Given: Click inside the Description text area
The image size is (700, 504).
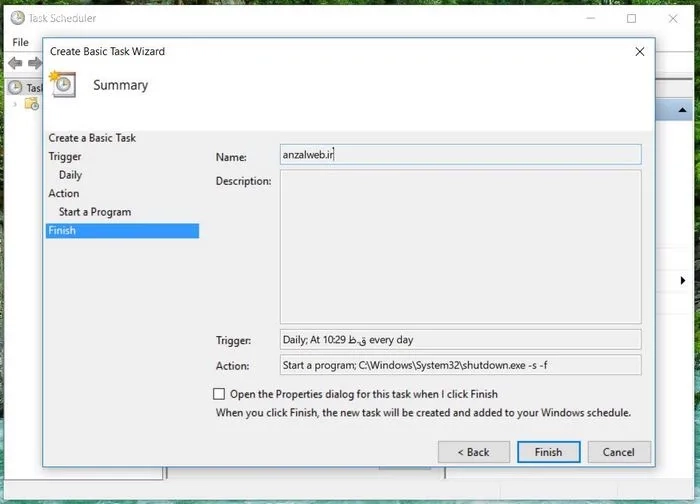Looking at the screenshot, I should pos(460,246).
